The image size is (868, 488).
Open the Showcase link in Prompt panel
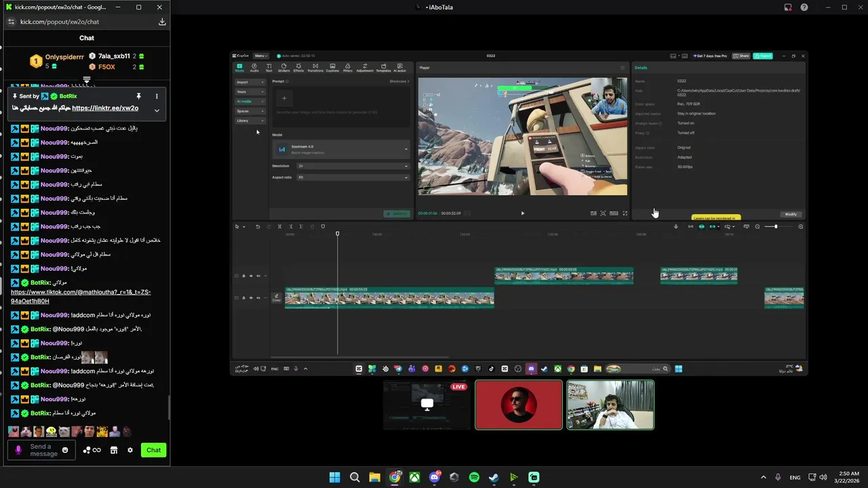tap(399, 81)
